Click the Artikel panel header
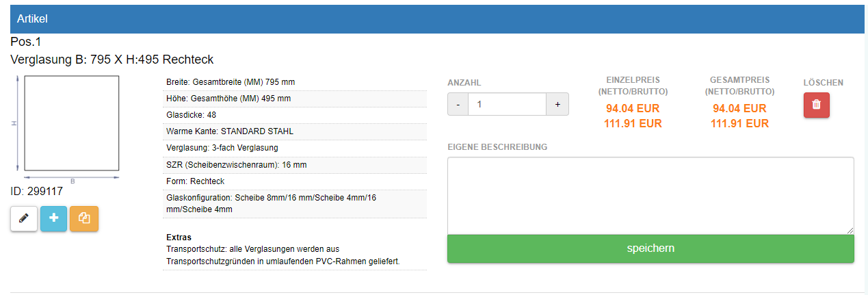The image size is (868, 295). tap(434, 19)
